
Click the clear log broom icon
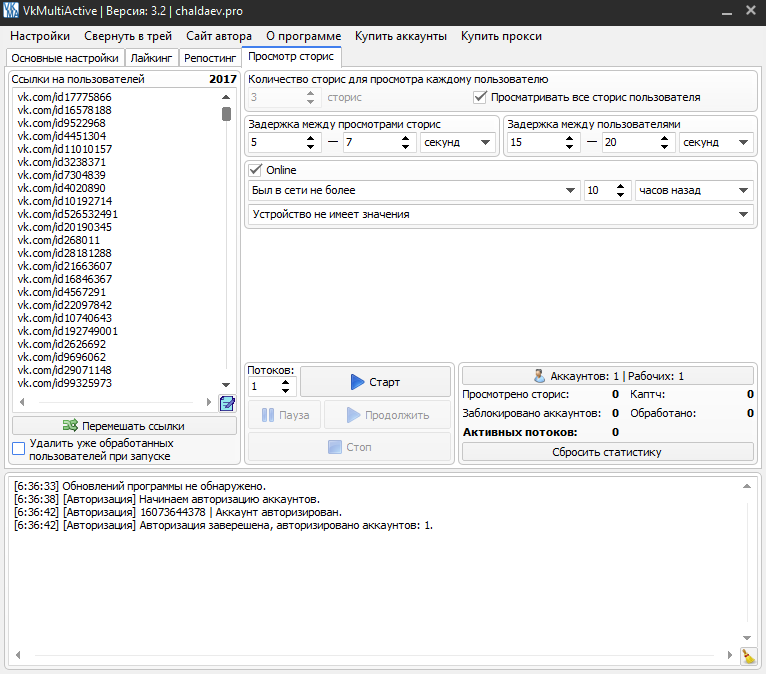[x=748, y=656]
